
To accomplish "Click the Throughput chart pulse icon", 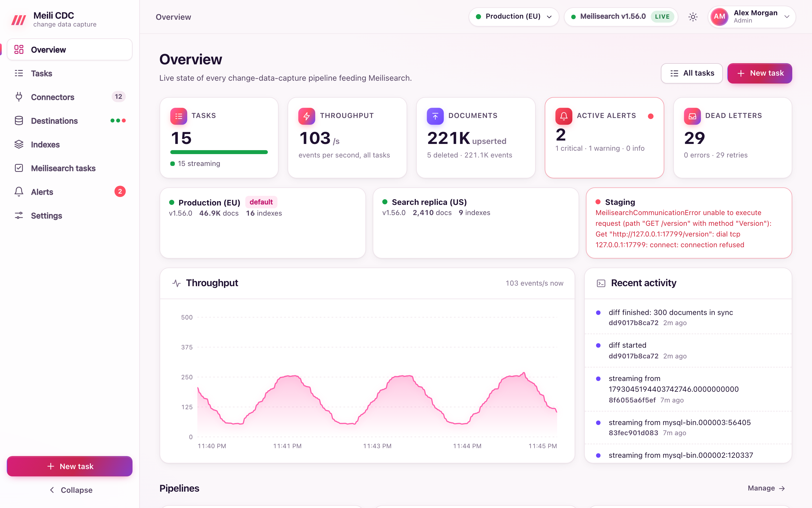I will (176, 283).
